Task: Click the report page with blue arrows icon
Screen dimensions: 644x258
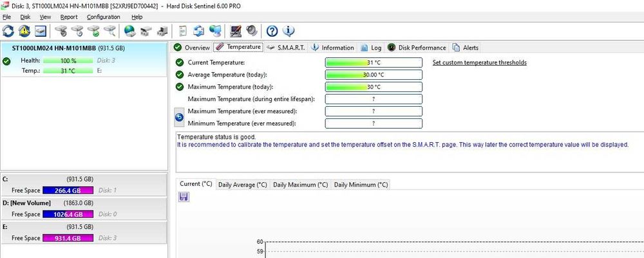Action: [x=199, y=31]
